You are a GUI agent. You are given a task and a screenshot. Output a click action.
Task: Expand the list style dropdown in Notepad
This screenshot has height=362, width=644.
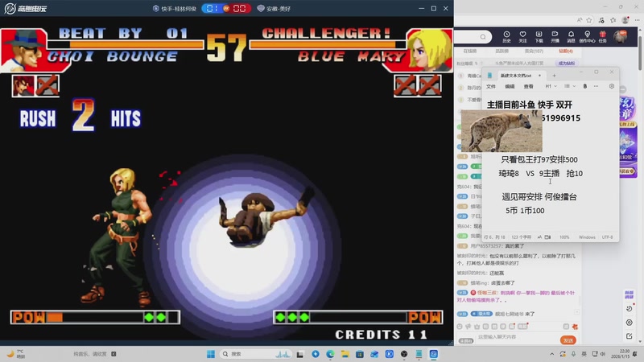tap(570, 86)
